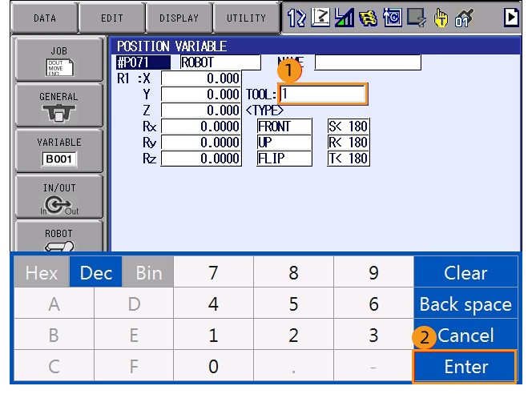Open the VARIABLE main menu
The height and width of the screenshot is (394, 532).
pos(58,151)
